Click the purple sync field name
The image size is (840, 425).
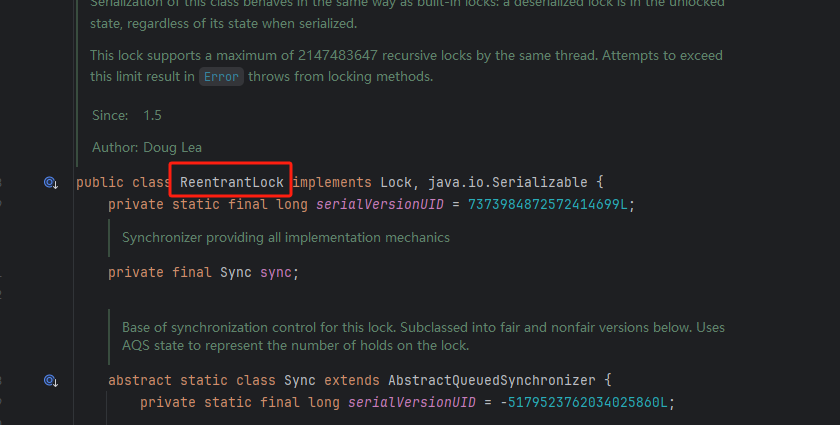[276, 272]
